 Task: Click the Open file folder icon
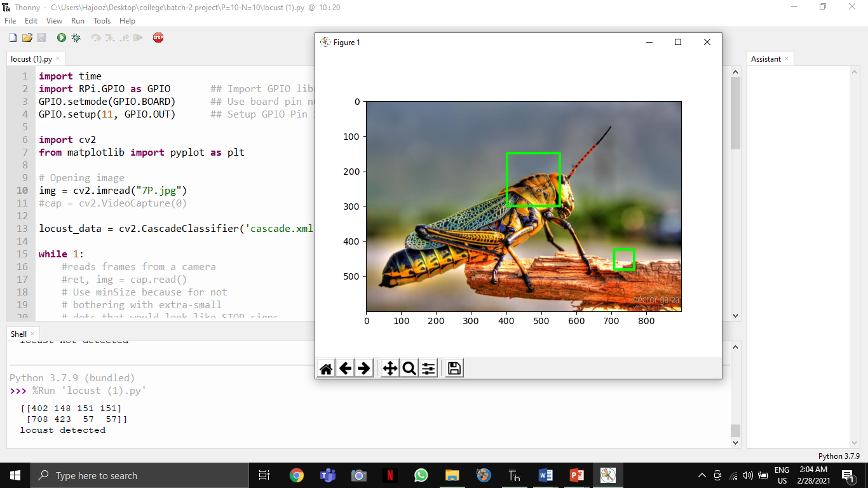(x=27, y=37)
